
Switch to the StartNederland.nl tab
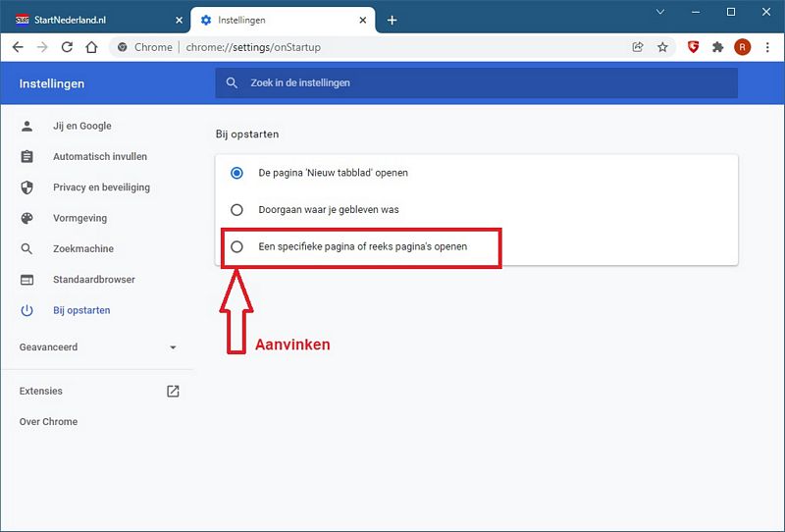95,20
